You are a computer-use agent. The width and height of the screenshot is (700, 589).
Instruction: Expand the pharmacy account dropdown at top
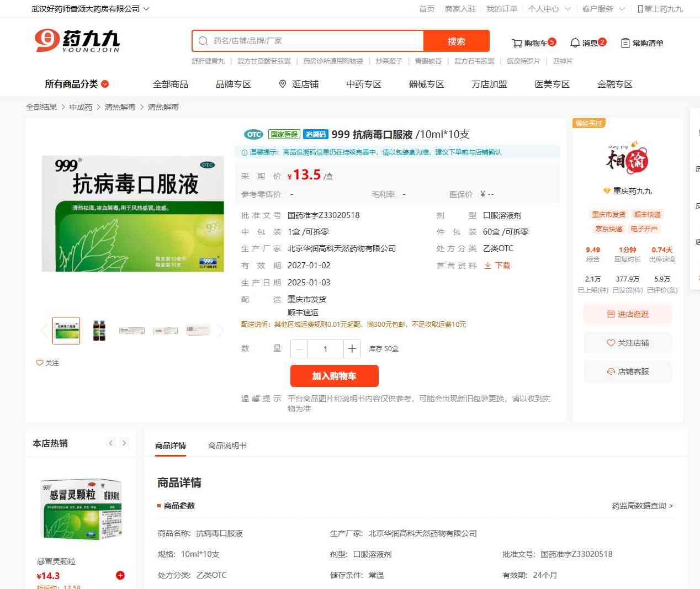click(x=146, y=9)
